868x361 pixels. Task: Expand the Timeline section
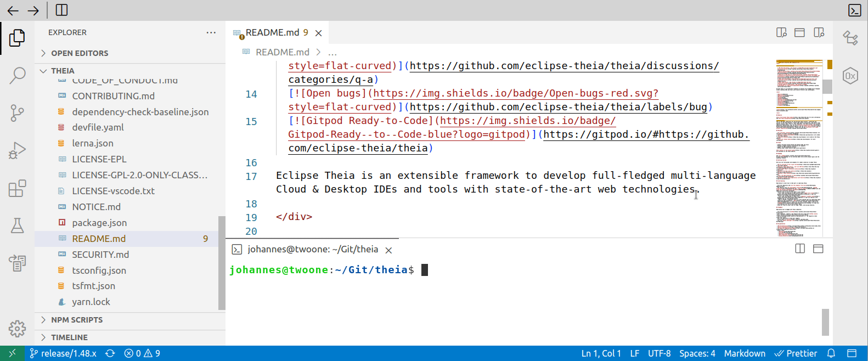click(x=130, y=337)
